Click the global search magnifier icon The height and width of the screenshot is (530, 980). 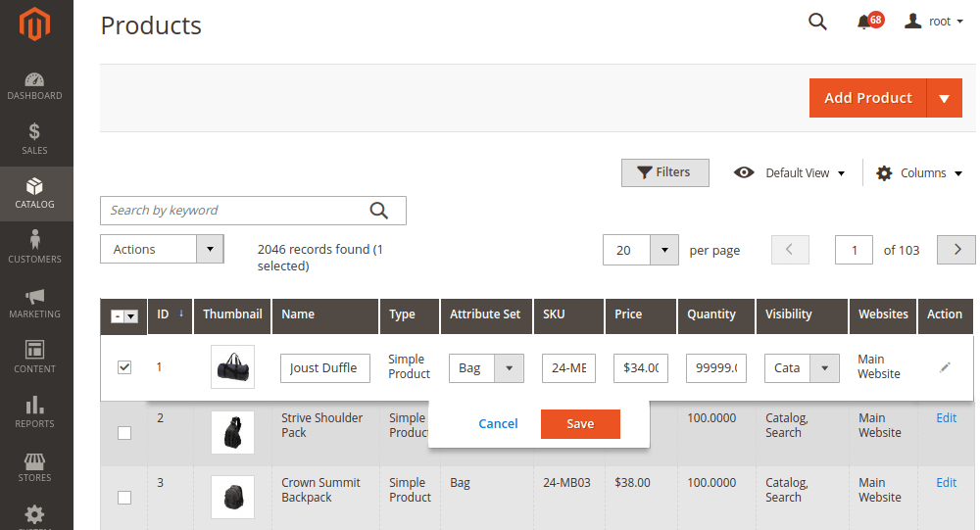pos(817,22)
